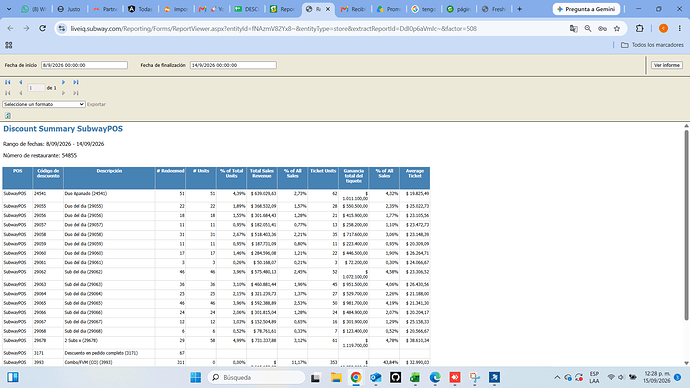Bookmark this page with the star icon
This screenshot has width=690, height=388.
617,28
